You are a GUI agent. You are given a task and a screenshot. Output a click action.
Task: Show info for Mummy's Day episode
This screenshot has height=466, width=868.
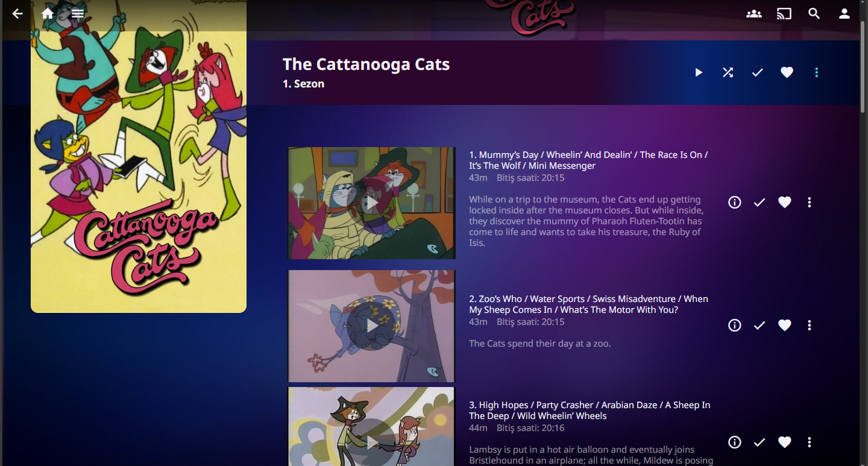coord(735,203)
